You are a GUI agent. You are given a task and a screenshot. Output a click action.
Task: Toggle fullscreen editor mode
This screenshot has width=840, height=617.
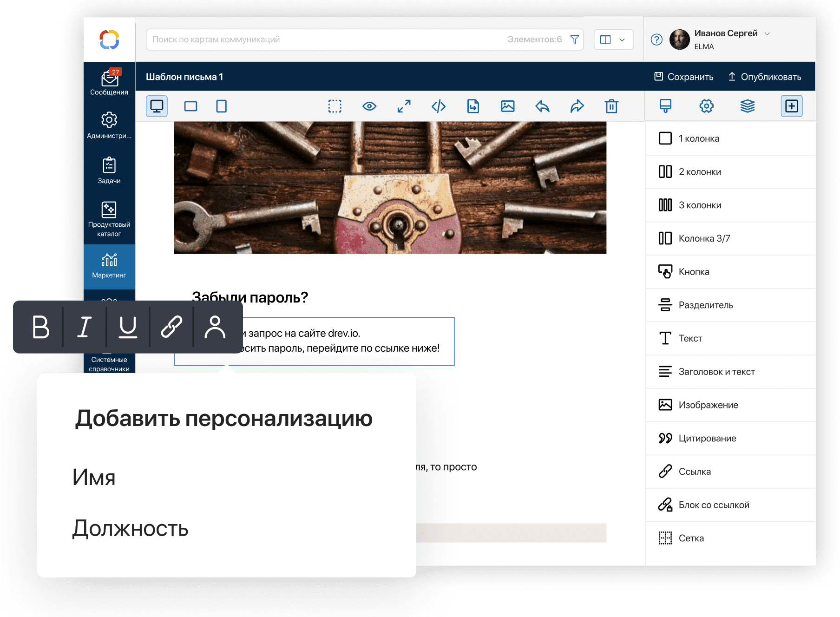(404, 106)
